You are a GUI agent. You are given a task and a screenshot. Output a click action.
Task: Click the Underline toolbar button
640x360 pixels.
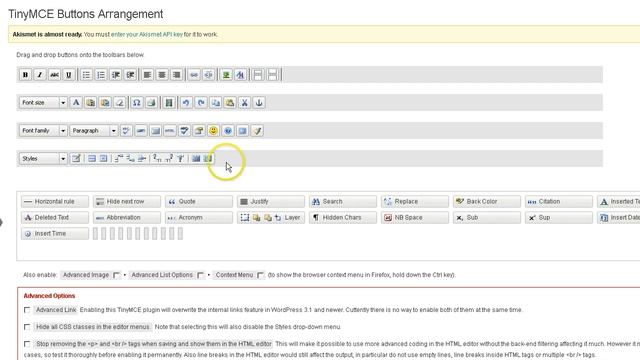(69, 75)
